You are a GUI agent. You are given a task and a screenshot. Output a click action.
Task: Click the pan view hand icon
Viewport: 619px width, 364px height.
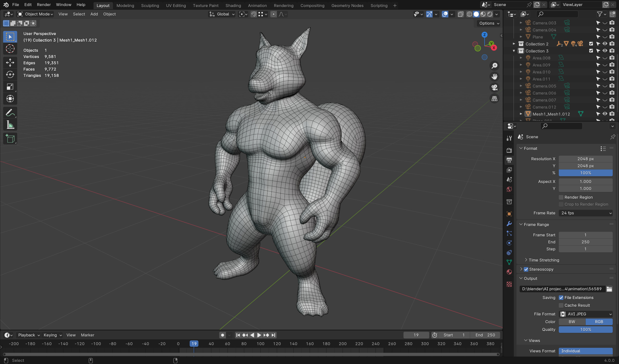coord(494,77)
